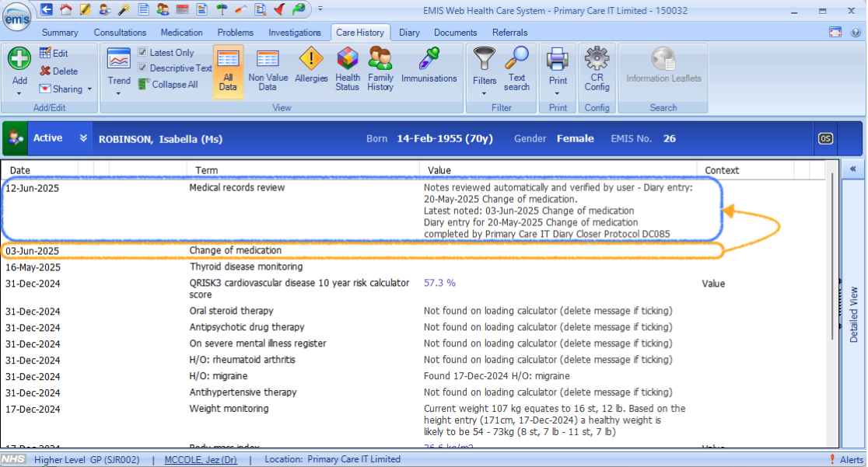Toggle the Descriptive Text checkbox
Viewport: 868px width, 467px height.
tap(143, 68)
